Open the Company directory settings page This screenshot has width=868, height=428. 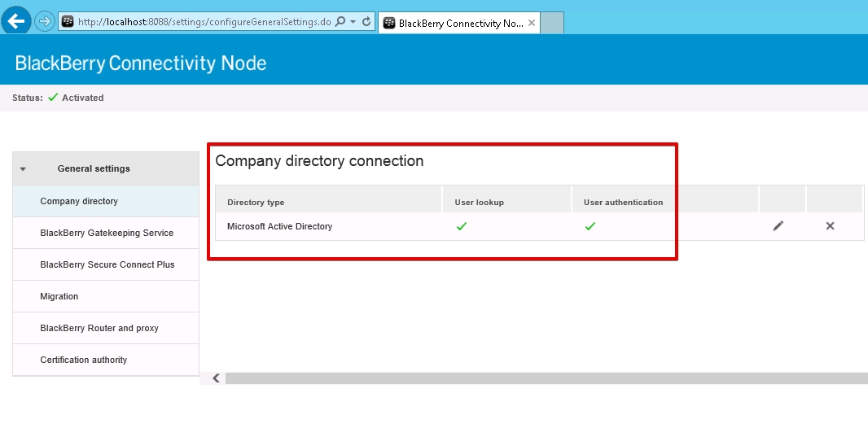[79, 201]
